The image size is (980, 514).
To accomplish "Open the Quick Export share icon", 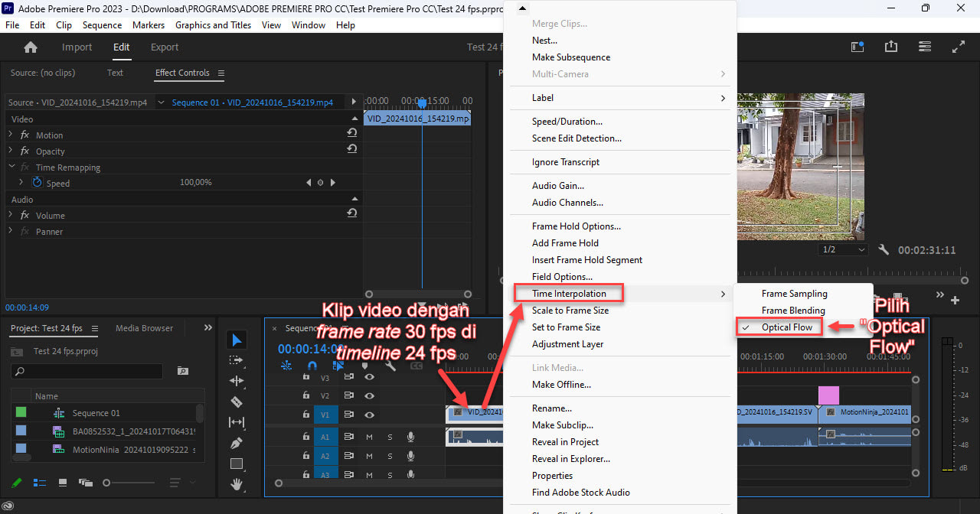I will coord(891,47).
